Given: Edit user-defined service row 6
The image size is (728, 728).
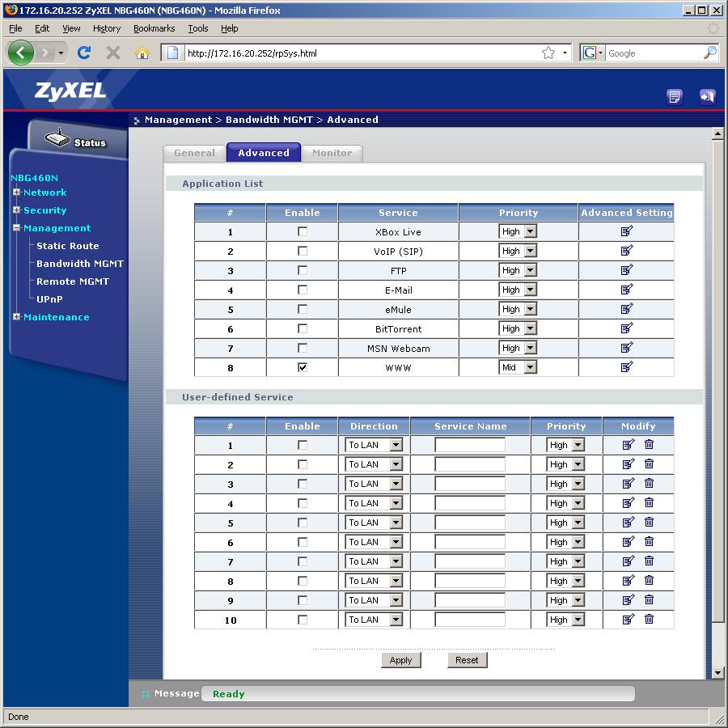Looking at the screenshot, I should (629, 542).
